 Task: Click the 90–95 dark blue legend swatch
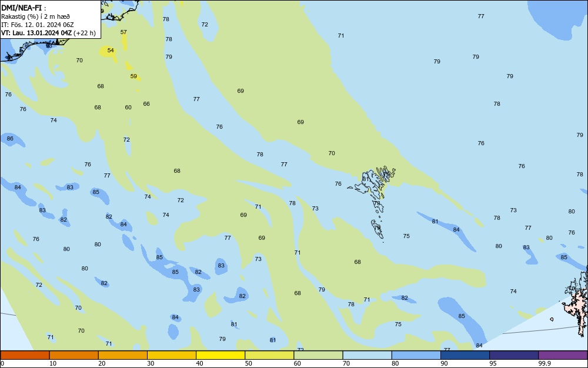[x=465, y=355]
